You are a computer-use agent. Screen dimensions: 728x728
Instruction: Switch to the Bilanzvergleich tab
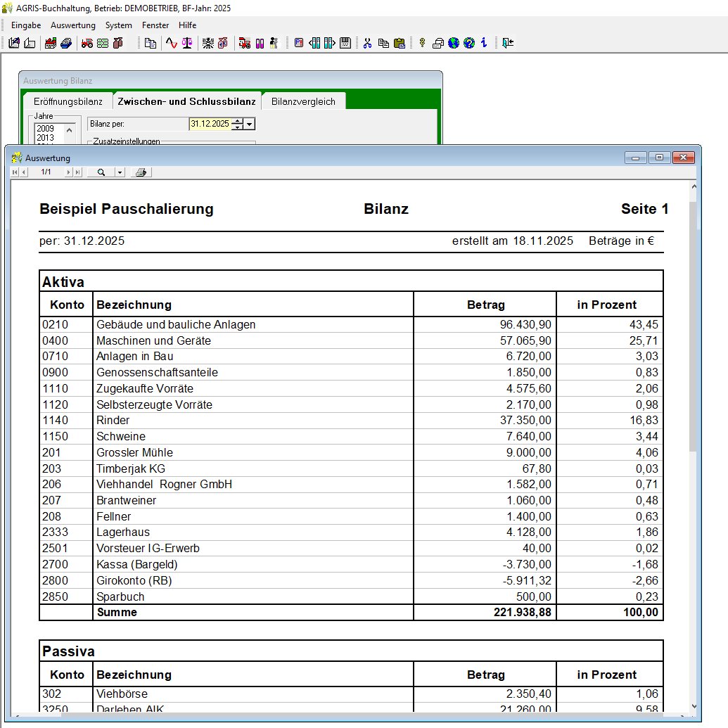click(303, 101)
